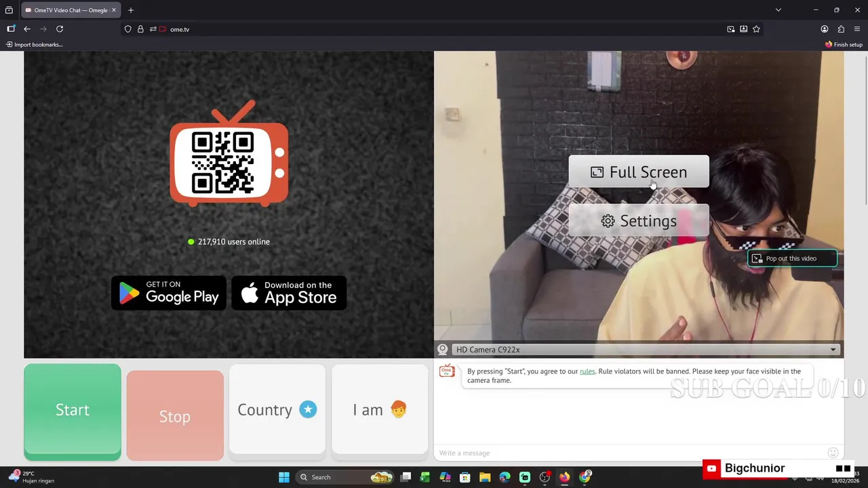Open Excel from the taskbar
The height and width of the screenshot is (488, 868).
tap(425, 477)
